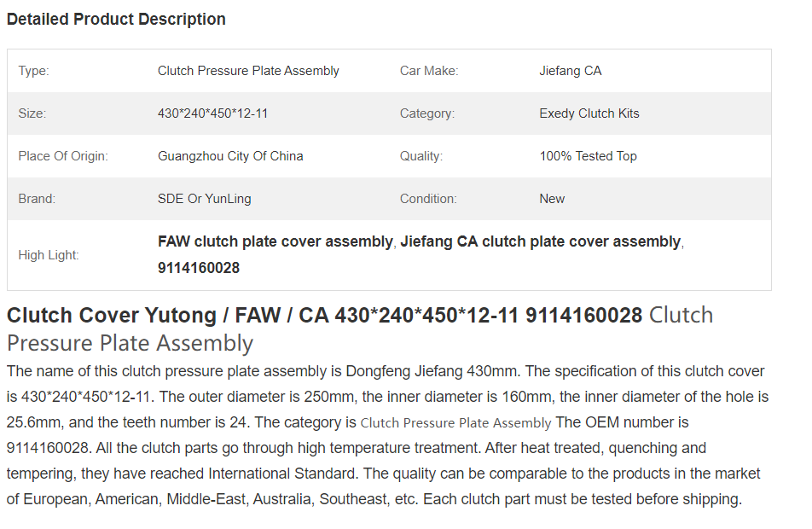Viewport: 812px width, 529px height.
Task: Click the 100% Tested Top quality value
Action: 588,156
